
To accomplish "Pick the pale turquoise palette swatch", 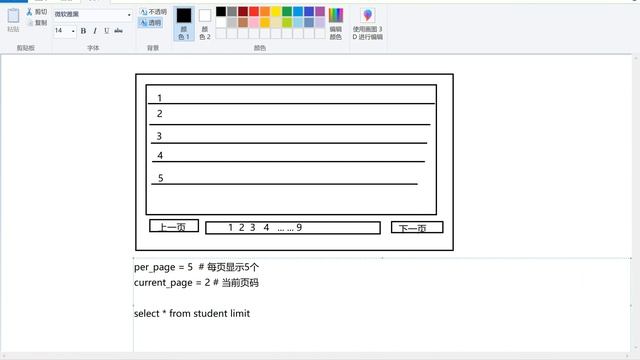I will point(298,22).
